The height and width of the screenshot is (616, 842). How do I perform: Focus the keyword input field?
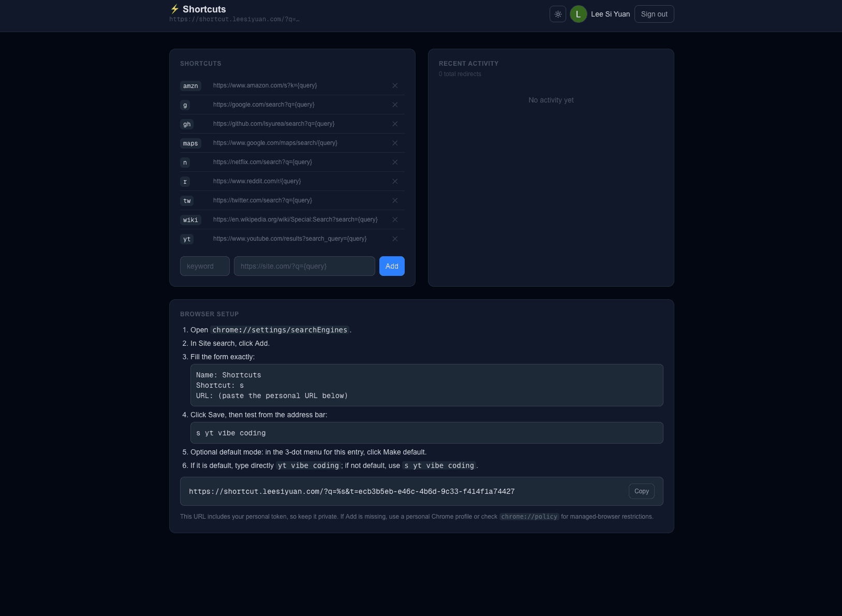pyautogui.click(x=204, y=266)
